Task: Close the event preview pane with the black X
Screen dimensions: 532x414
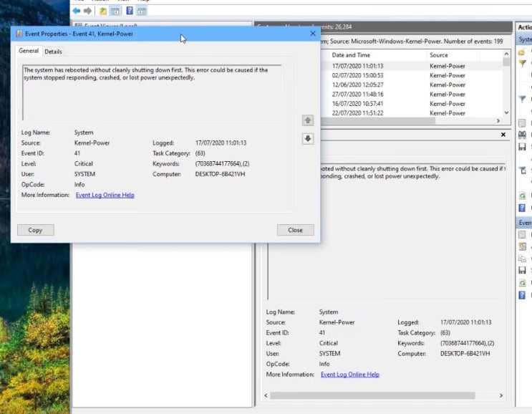Action: pos(503,135)
